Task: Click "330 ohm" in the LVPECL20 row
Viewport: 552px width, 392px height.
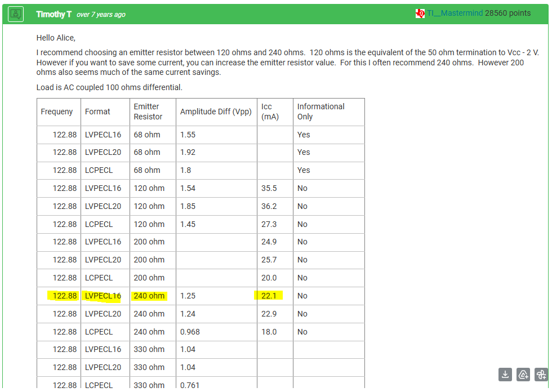Action: pos(149,367)
